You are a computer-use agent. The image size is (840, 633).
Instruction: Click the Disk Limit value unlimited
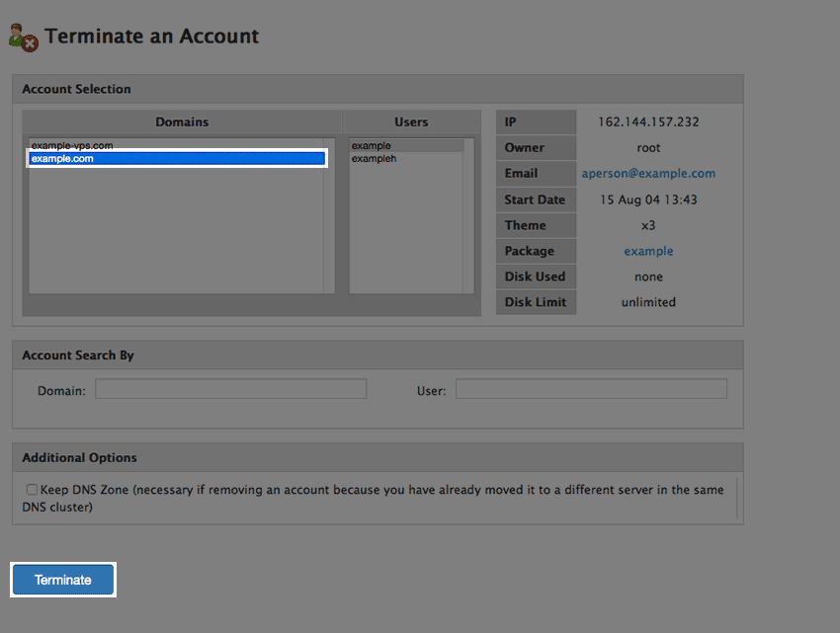(x=647, y=302)
